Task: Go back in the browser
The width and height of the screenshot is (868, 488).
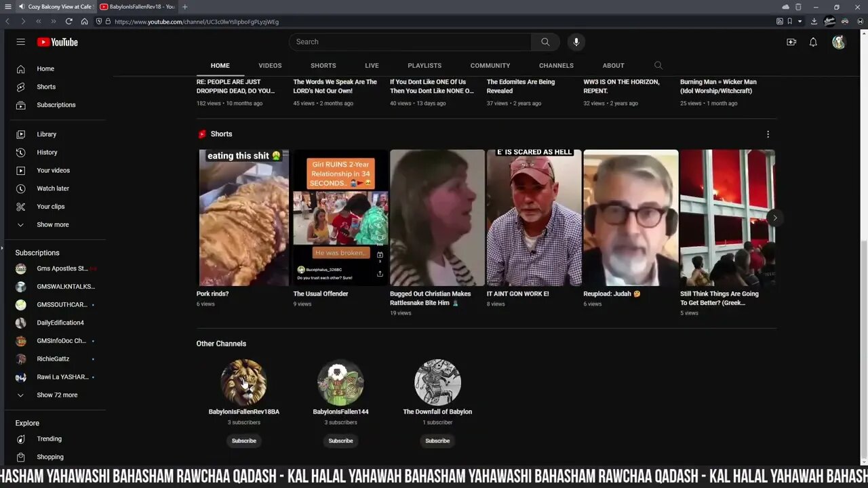Action: (x=7, y=22)
